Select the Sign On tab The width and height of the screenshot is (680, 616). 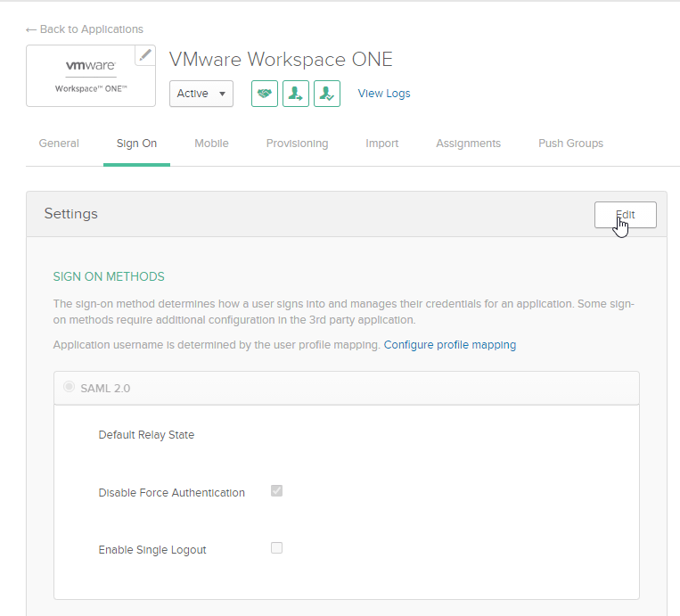pos(136,144)
